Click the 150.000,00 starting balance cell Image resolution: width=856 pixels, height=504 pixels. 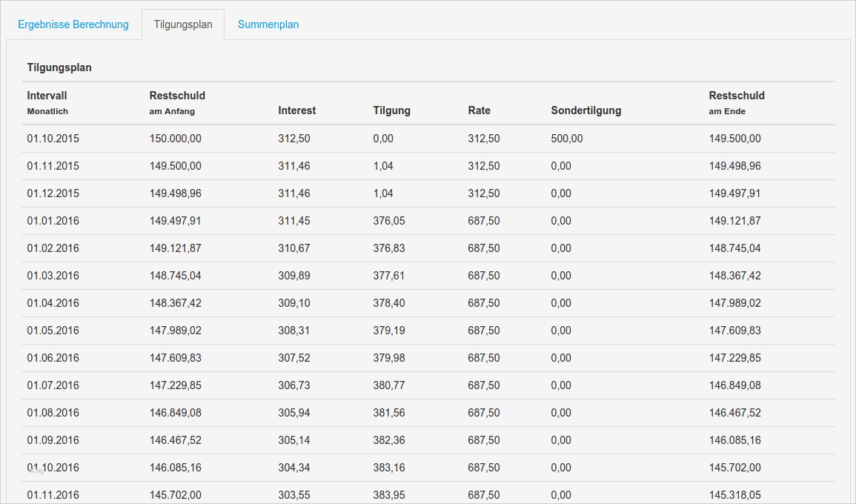175,139
